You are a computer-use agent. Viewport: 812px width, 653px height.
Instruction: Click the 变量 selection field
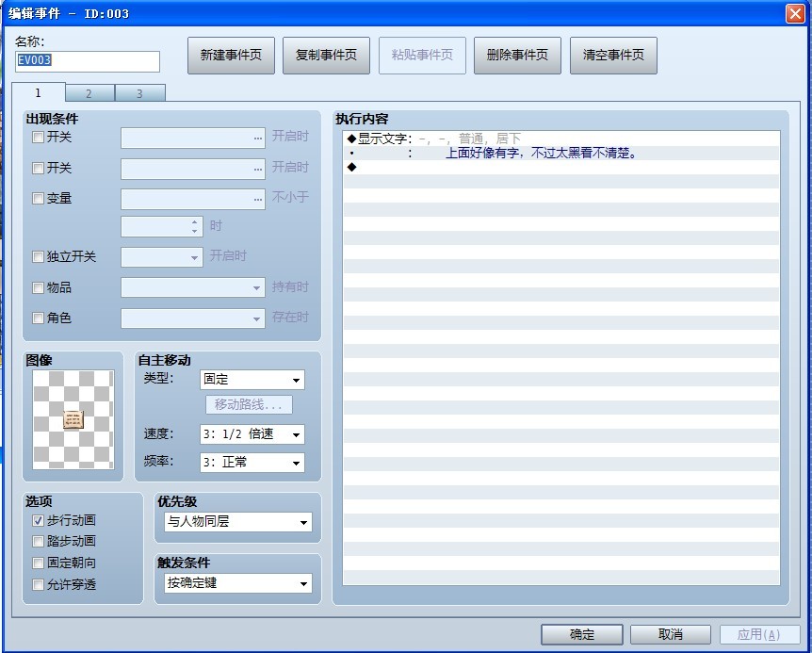pyautogui.click(x=193, y=200)
